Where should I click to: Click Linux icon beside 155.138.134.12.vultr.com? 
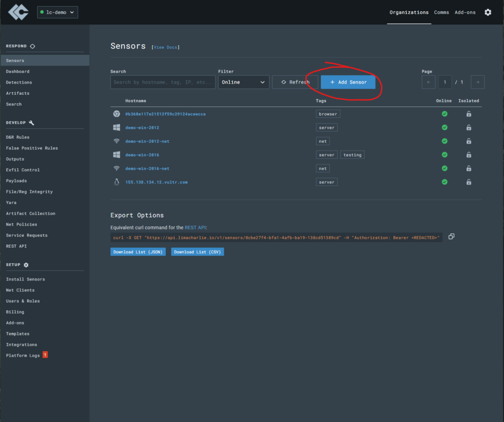[116, 182]
